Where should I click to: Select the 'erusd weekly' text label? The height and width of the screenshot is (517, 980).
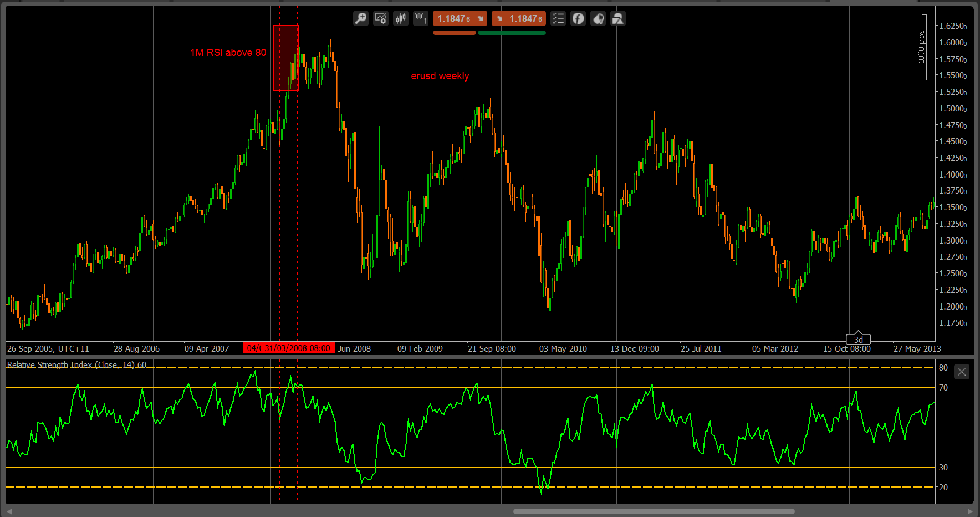coord(440,76)
